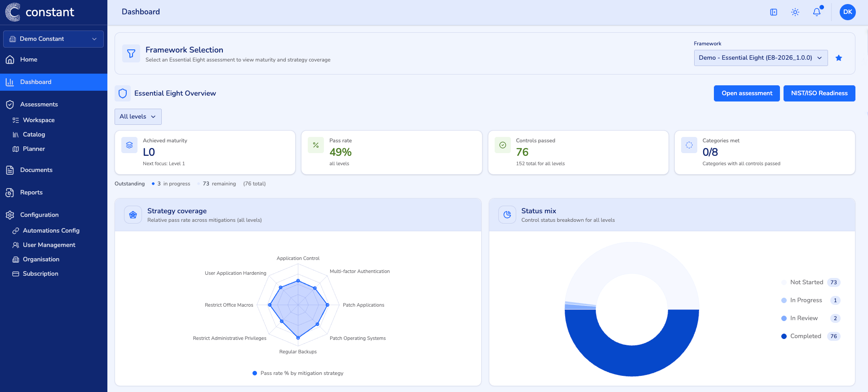The image size is (868, 392).
Task: Toggle Completed legend entry
Action: point(810,336)
